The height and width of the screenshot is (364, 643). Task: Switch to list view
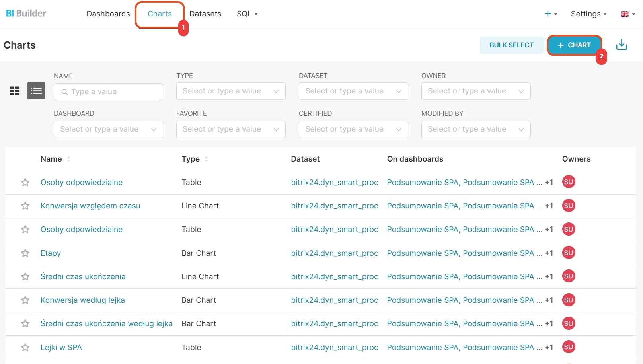(36, 91)
